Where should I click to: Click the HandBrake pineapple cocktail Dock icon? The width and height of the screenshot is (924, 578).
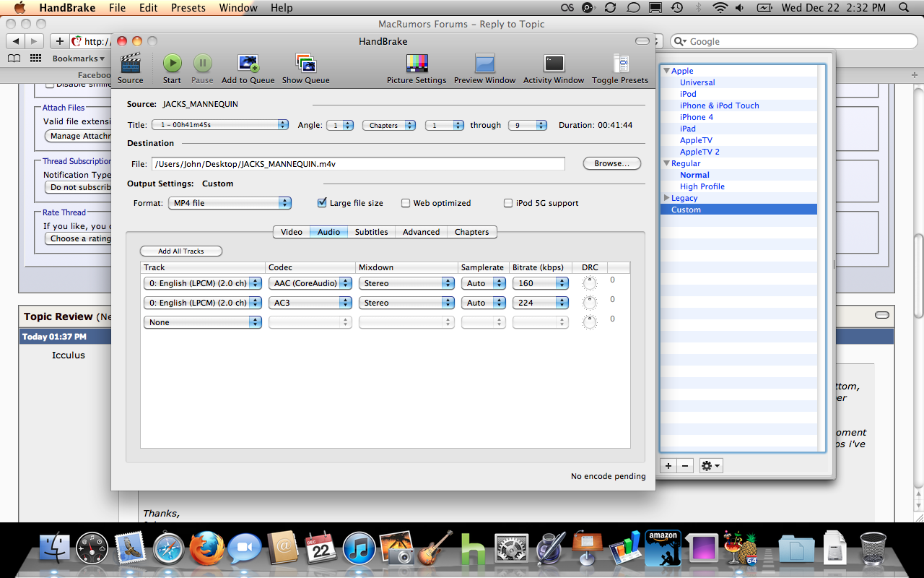740,548
